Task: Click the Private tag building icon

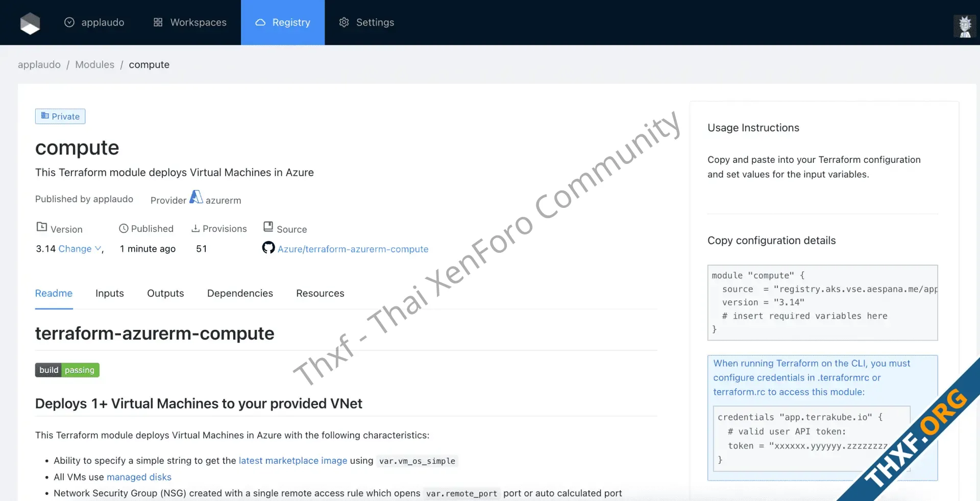Action: (45, 116)
